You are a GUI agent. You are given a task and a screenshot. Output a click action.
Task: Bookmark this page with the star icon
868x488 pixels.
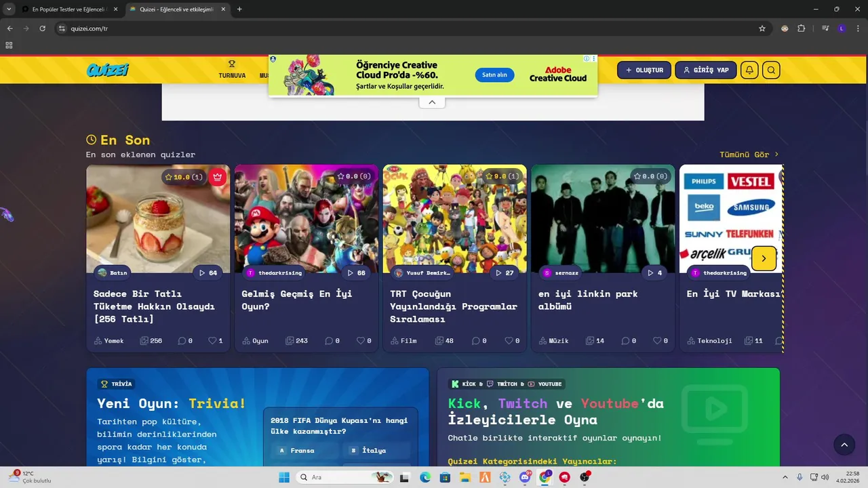pos(762,28)
